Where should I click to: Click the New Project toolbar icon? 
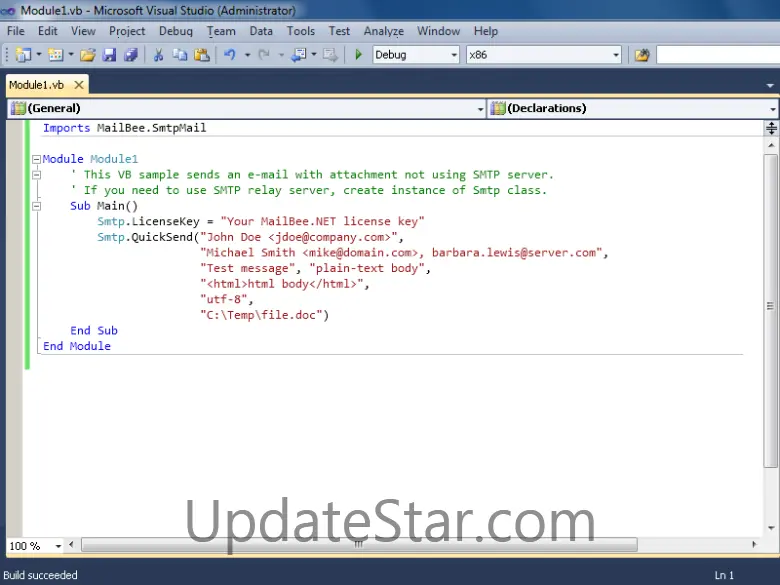point(23,55)
